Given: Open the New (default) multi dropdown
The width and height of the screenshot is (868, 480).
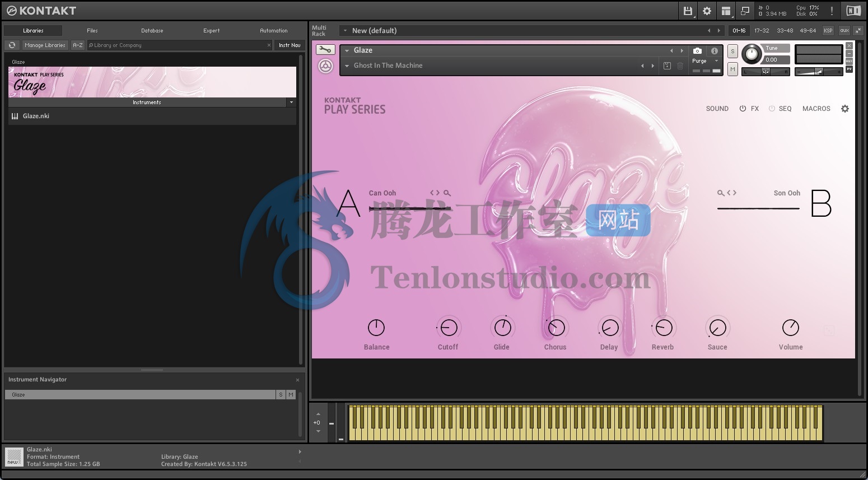Looking at the screenshot, I should pos(346,31).
